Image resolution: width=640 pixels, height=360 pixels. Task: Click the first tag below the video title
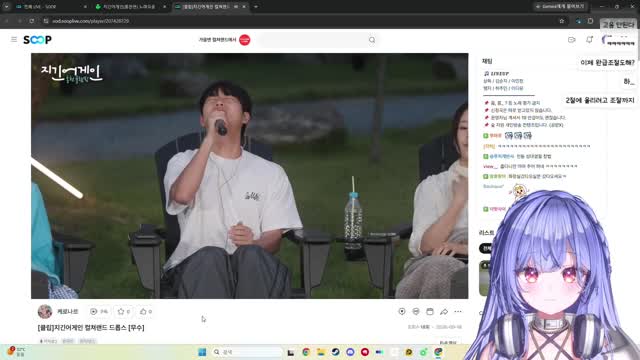click(x=49, y=341)
